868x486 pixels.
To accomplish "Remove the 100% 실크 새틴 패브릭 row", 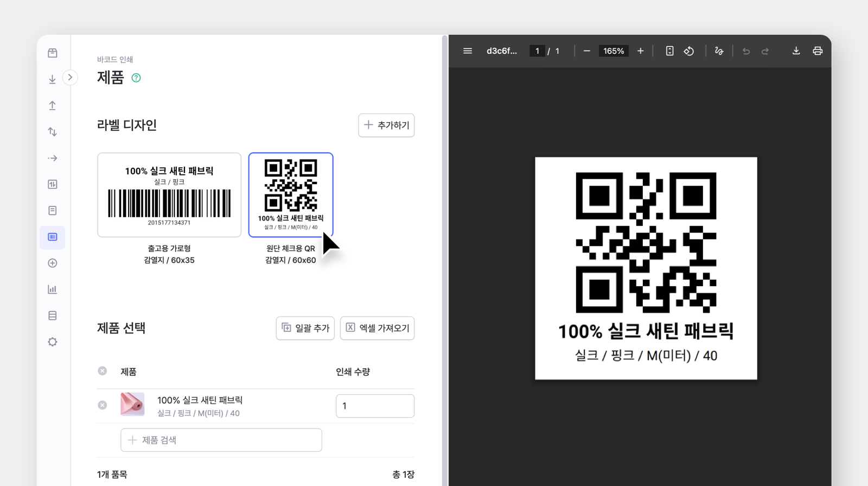I will click(103, 405).
